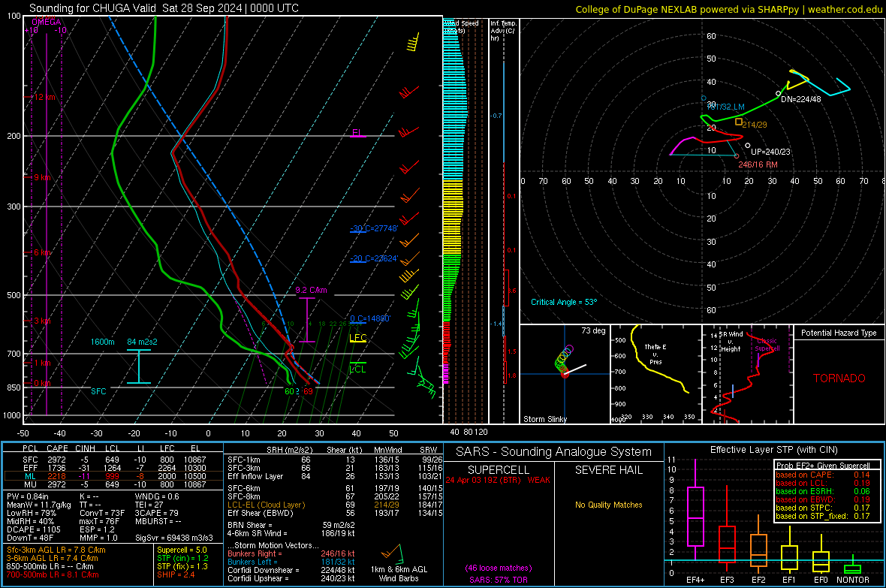Click the 'Critical Angle = 53°' text
Viewport: 886px width, 588px height.
click(x=564, y=302)
